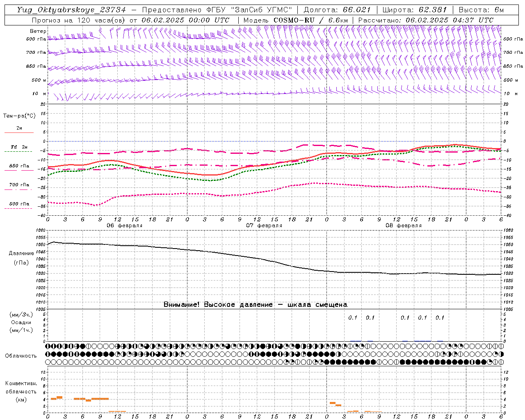This screenshot has height=420, width=525.
Task: Click the Широта: 62.381 value
Action: tap(414, 10)
